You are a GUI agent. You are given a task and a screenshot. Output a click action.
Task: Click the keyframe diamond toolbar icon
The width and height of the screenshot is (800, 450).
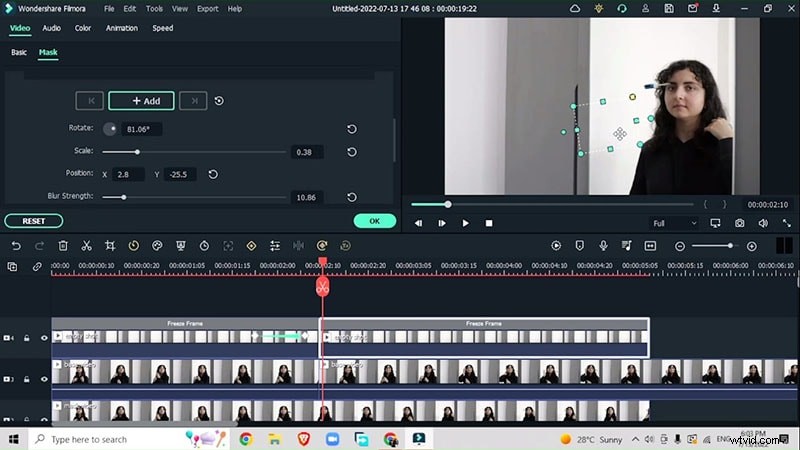coord(251,246)
